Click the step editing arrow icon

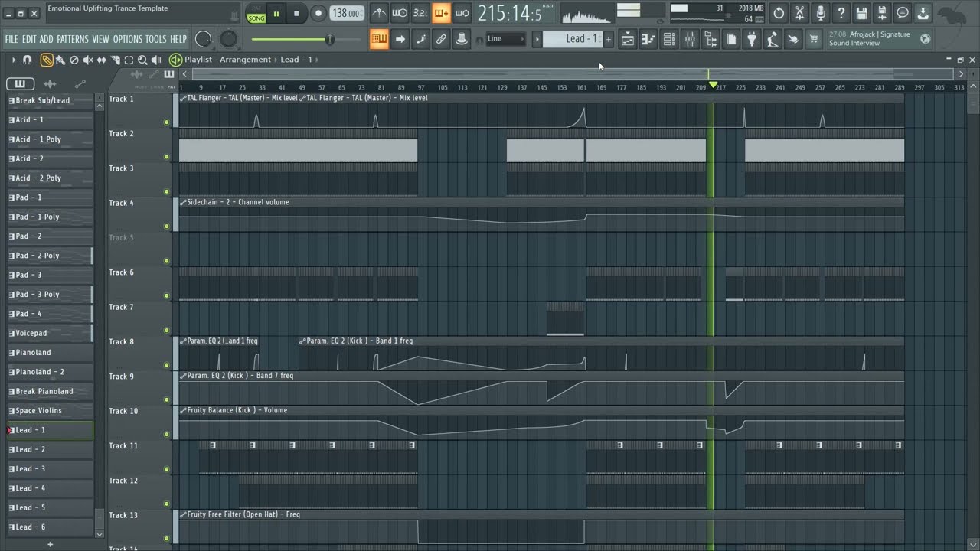400,39
